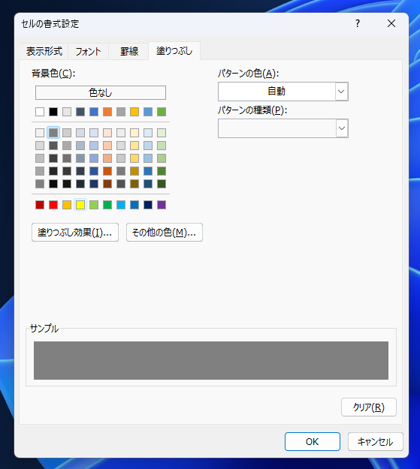Image resolution: width=420 pixels, height=469 pixels.
Task: Pick the orange swatch in theme row
Action: (107, 112)
